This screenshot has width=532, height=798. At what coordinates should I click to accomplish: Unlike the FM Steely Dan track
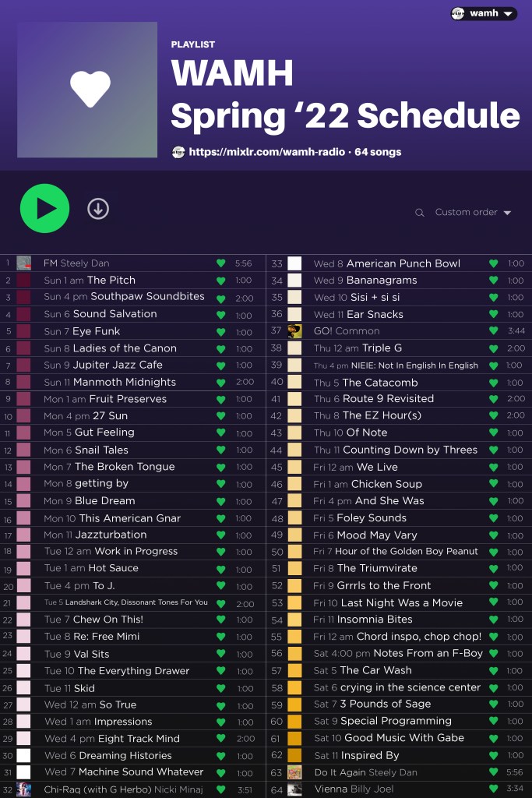(221, 263)
